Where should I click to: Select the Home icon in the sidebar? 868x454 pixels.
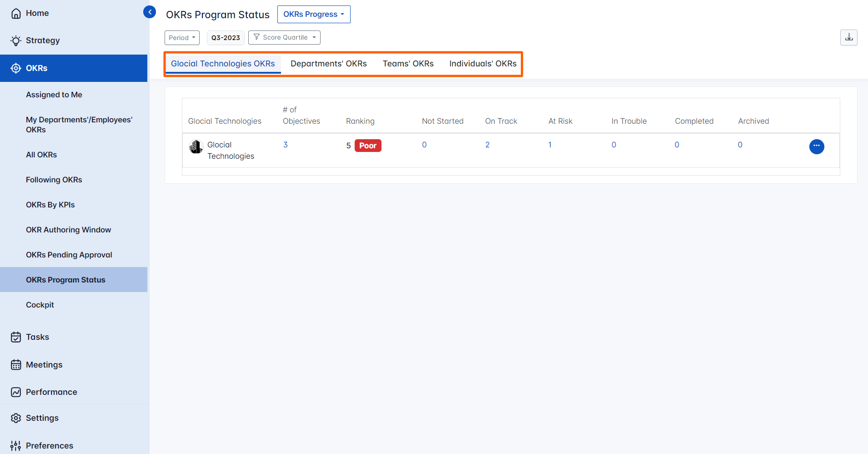click(16, 13)
